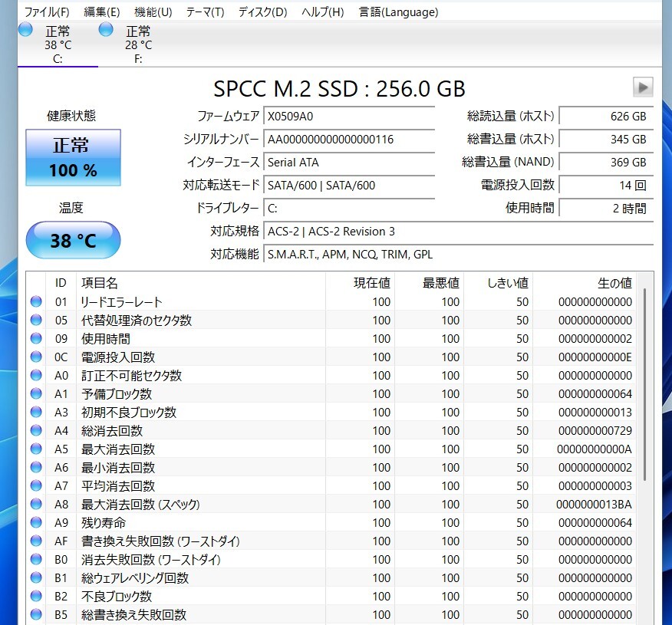Click the 現在値 column header
Viewport: 672px width, 625px height.
coord(360,283)
